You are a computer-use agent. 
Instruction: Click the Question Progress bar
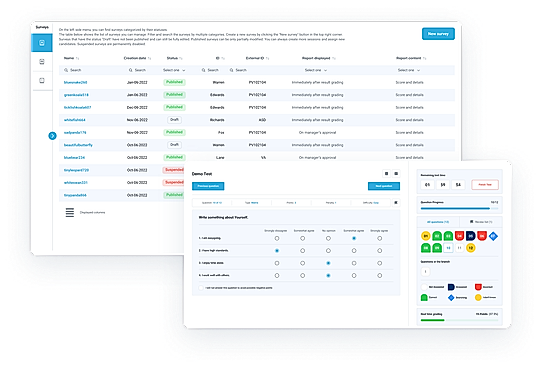pos(459,208)
